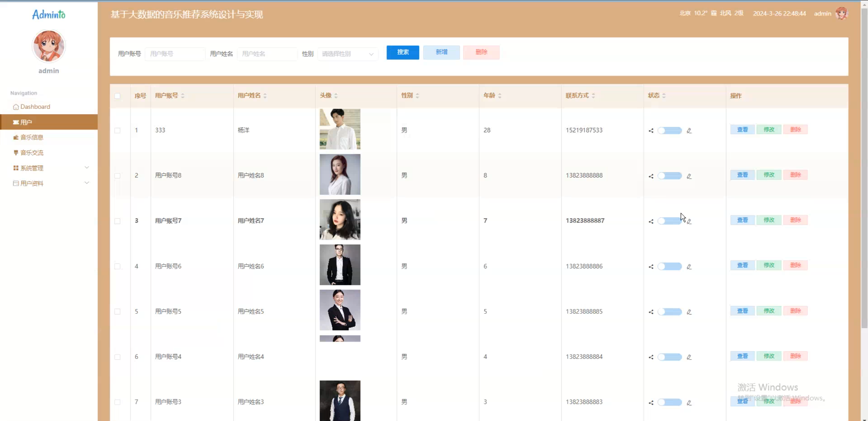Open the 性别 gender dropdown
The image size is (868, 421).
348,54
